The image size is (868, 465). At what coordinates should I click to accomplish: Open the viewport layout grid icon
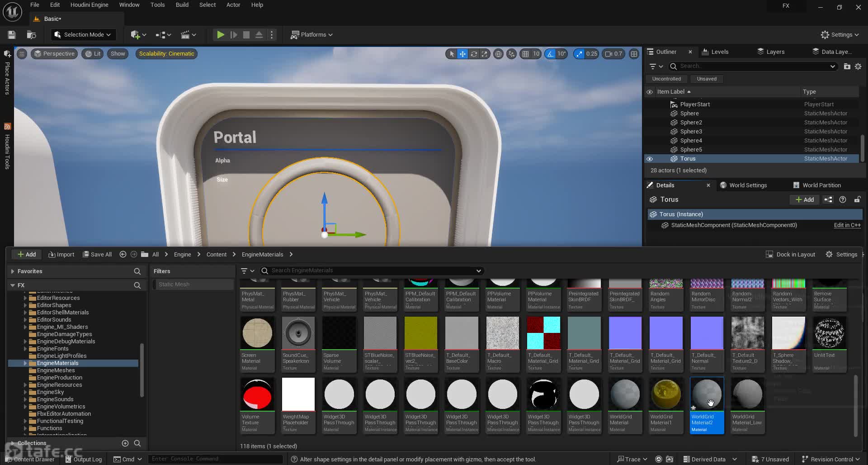coord(634,54)
